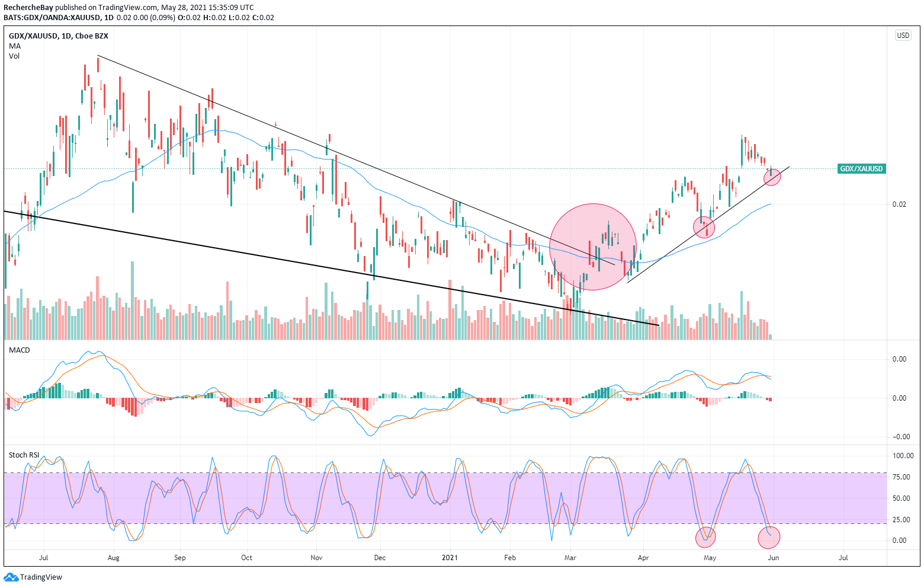Screen dimensions: 924x588
Task: Open the USD currency selector
Action: click(903, 36)
